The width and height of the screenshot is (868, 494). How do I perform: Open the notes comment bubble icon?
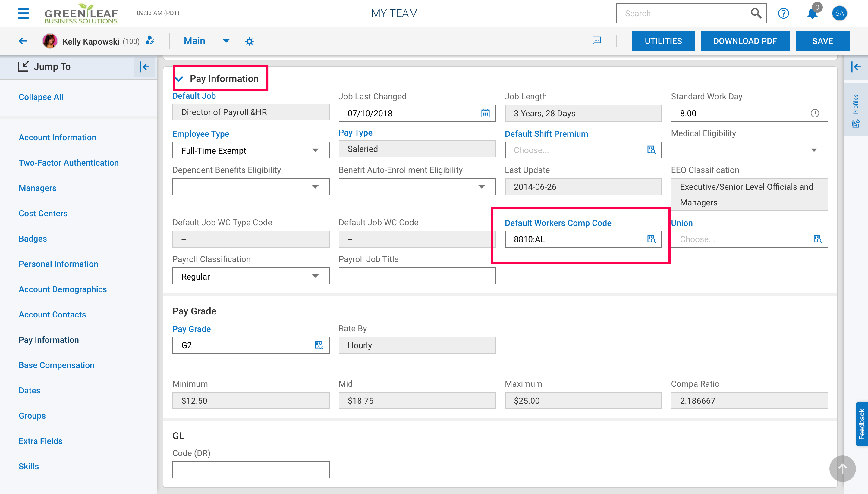pos(596,41)
